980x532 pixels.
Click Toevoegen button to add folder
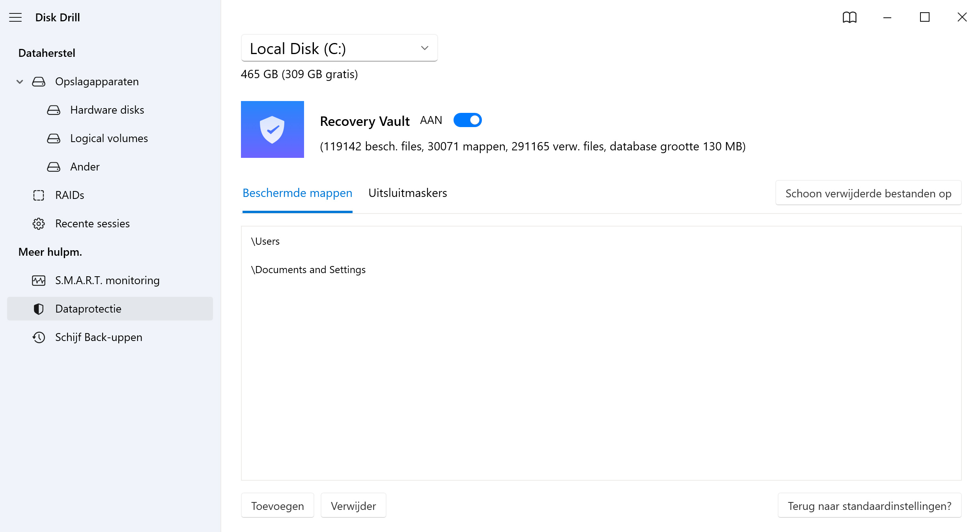(278, 505)
